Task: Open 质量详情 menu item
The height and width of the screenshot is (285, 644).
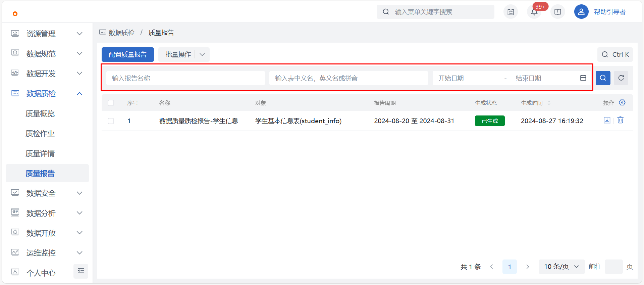Action: (40, 154)
